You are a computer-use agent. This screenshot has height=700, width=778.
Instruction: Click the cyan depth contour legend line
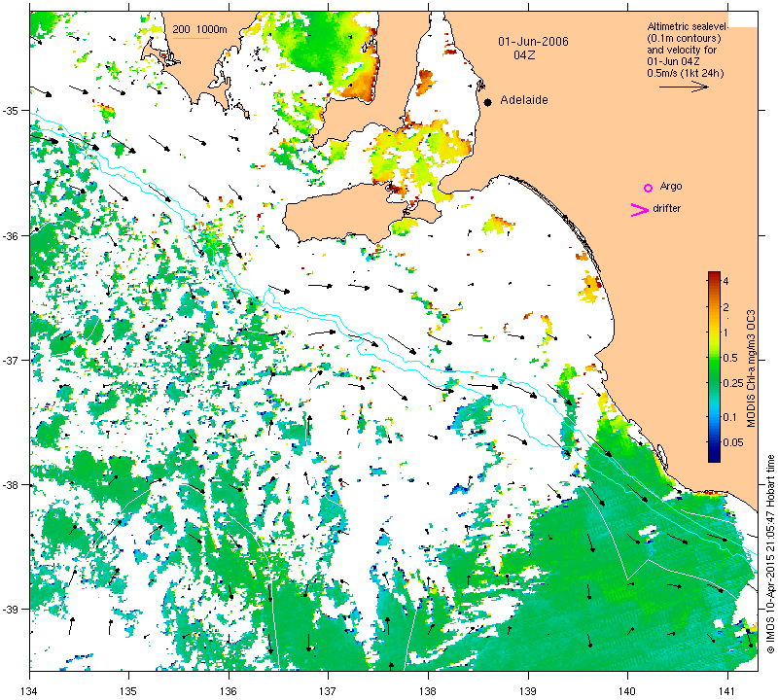pos(191,38)
